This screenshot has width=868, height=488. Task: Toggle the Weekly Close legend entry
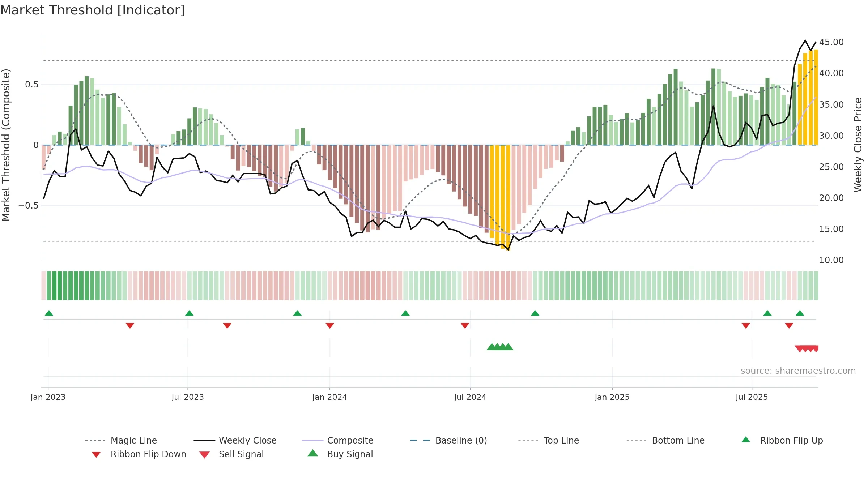click(x=235, y=440)
